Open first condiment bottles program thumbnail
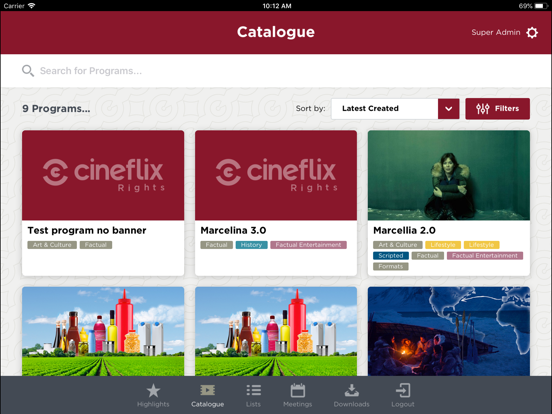 tap(103, 331)
